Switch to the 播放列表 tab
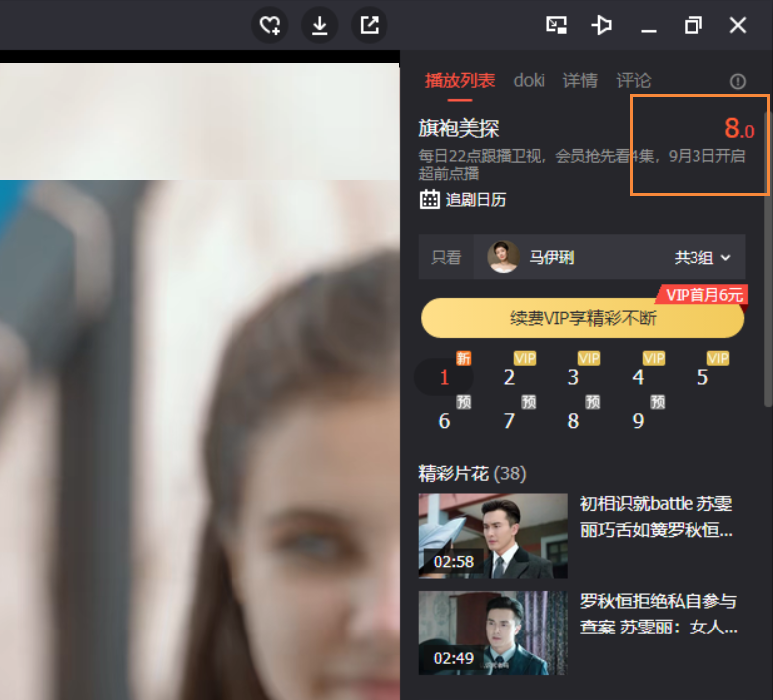This screenshot has height=700, width=773. click(459, 80)
